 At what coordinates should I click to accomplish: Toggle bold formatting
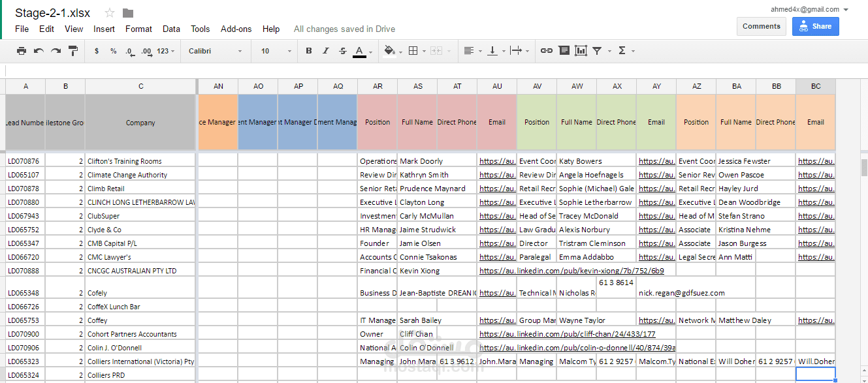tap(309, 51)
